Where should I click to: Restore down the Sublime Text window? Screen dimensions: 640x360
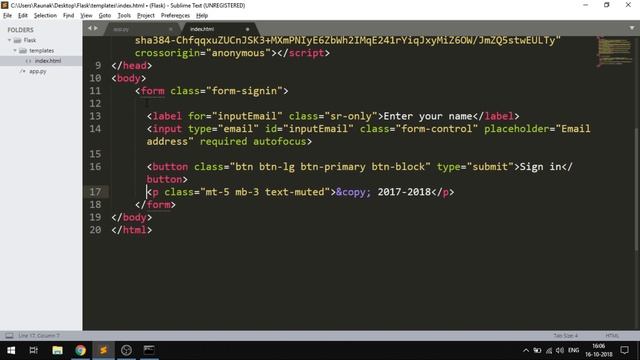coord(607,5)
